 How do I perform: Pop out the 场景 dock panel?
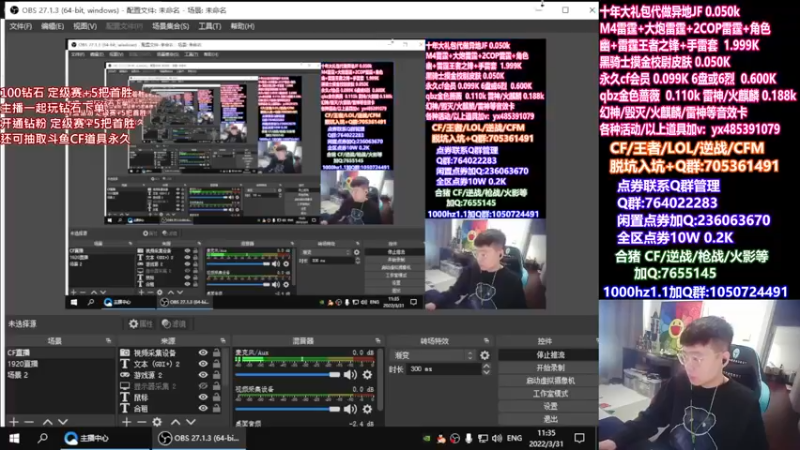coord(108,341)
